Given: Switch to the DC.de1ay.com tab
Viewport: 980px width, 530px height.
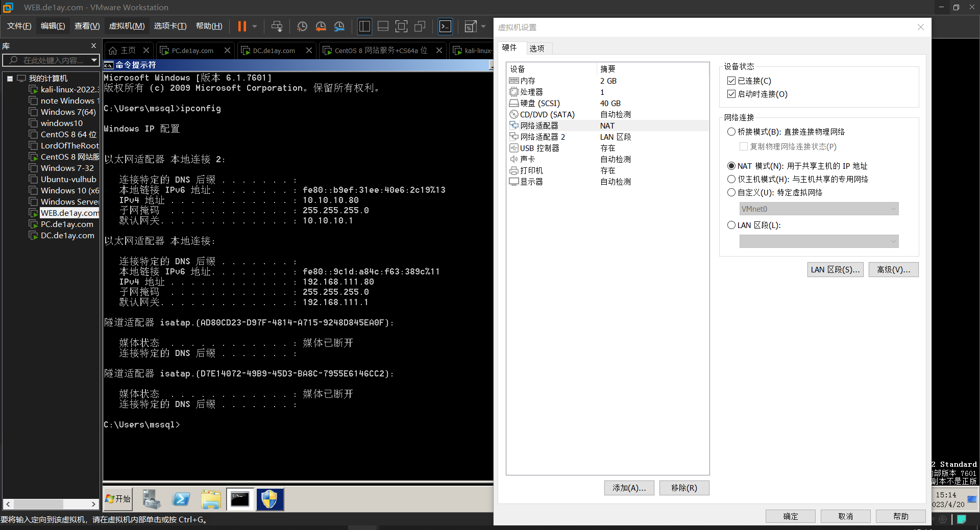Looking at the screenshot, I should 274,51.
